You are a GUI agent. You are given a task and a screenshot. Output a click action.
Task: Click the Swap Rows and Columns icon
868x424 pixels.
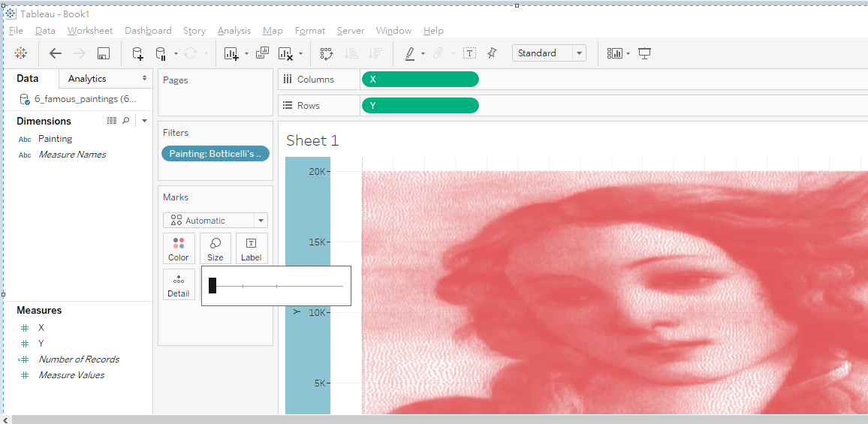click(326, 53)
